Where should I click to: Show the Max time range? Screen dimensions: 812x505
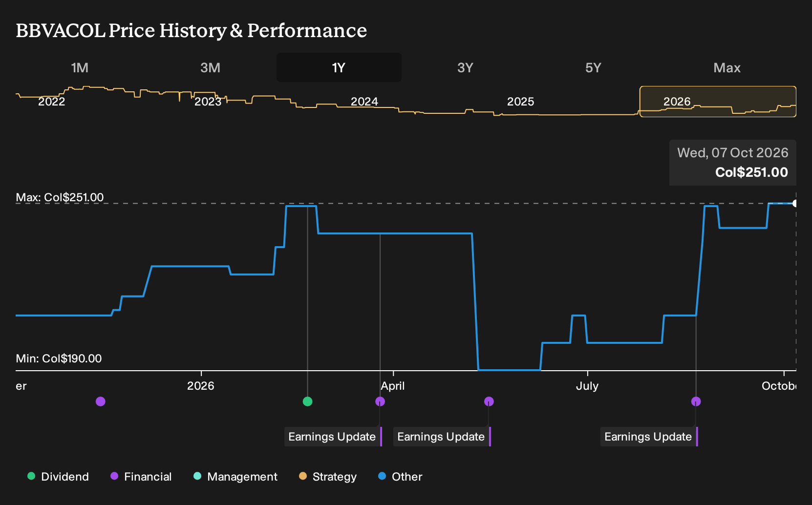[727, 67]
